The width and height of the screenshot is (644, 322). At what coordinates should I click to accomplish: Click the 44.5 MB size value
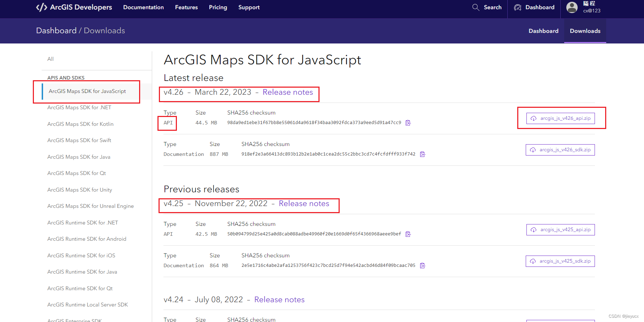[x=206, y=123]
